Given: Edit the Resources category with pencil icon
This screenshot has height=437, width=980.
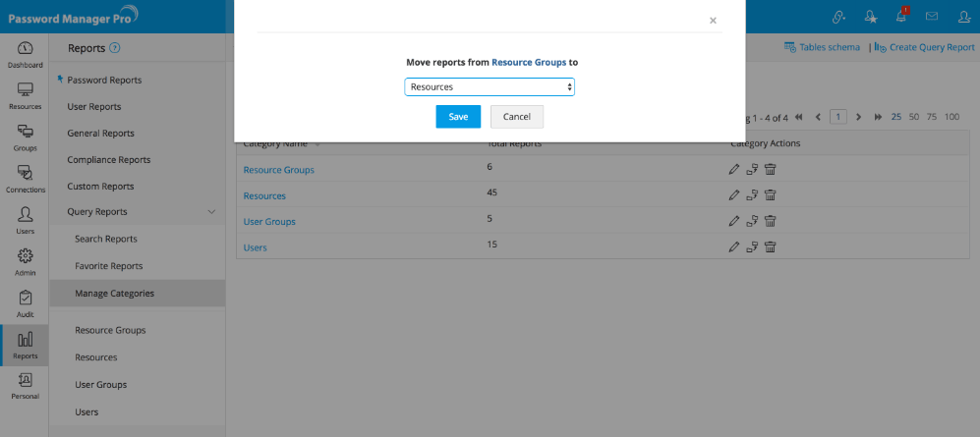Looking at the screenshot, I should [734, 194].
